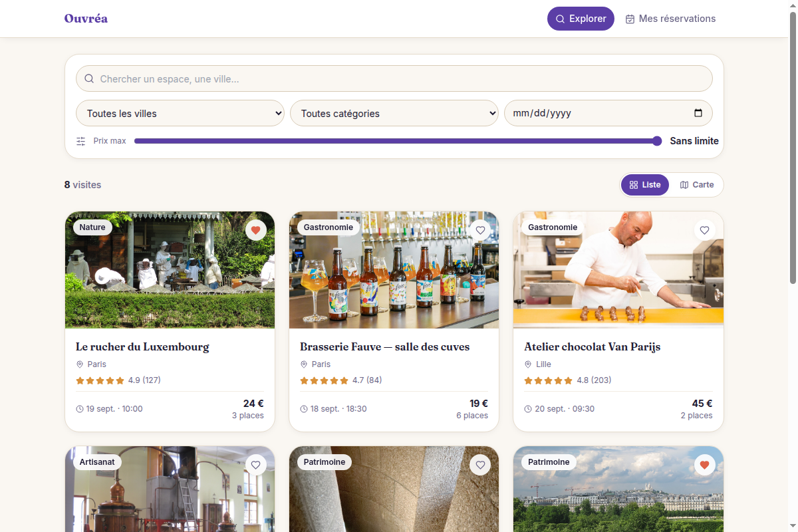Unfavorite the Patrimoine skyline card heart
The height and width of the screenshot is (532, 798).
point(705,465)
